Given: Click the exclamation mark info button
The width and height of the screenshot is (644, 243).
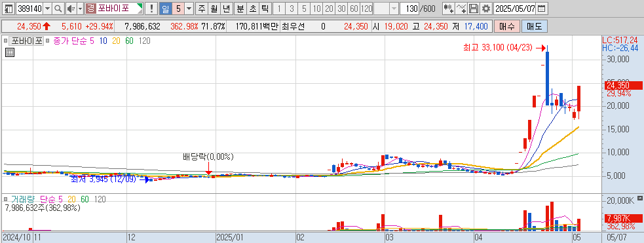Looking at the screenshot, I should click(151, 9).
